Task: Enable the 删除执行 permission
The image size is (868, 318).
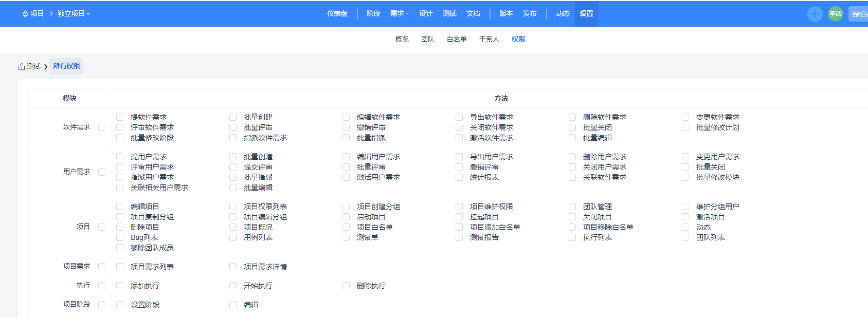Action: point(346,286)
